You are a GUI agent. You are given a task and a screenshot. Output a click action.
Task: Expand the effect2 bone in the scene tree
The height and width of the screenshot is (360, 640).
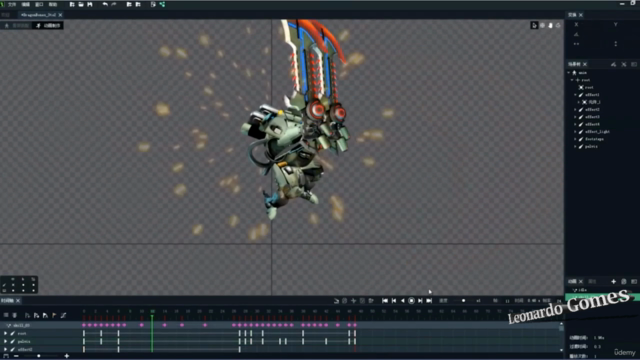click(x=576, y=109)
